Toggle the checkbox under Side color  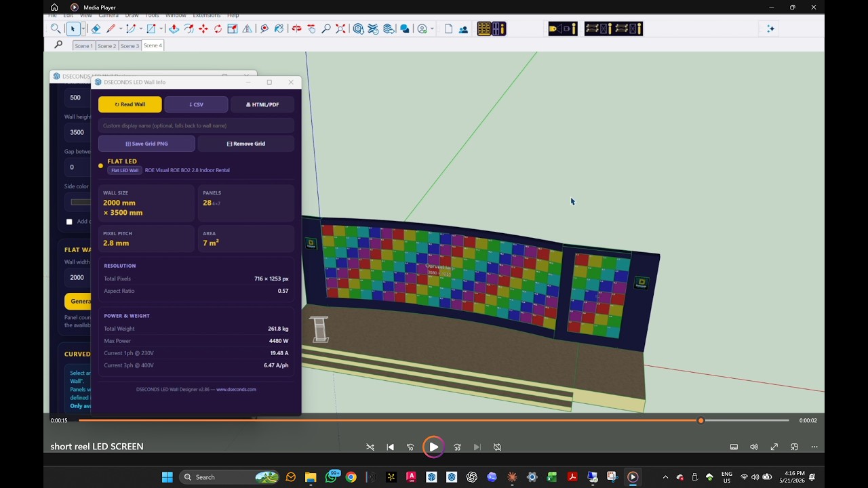(x=69, y=222)
